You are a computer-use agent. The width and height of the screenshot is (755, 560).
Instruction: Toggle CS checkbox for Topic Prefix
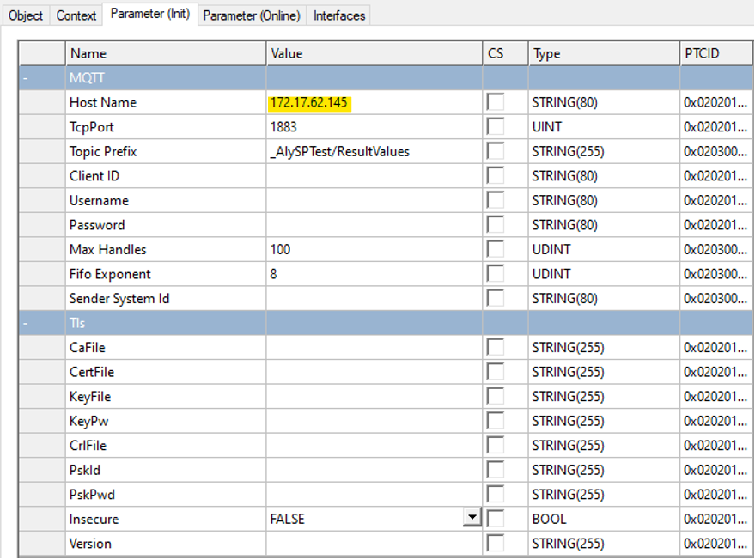pos(496,151)
